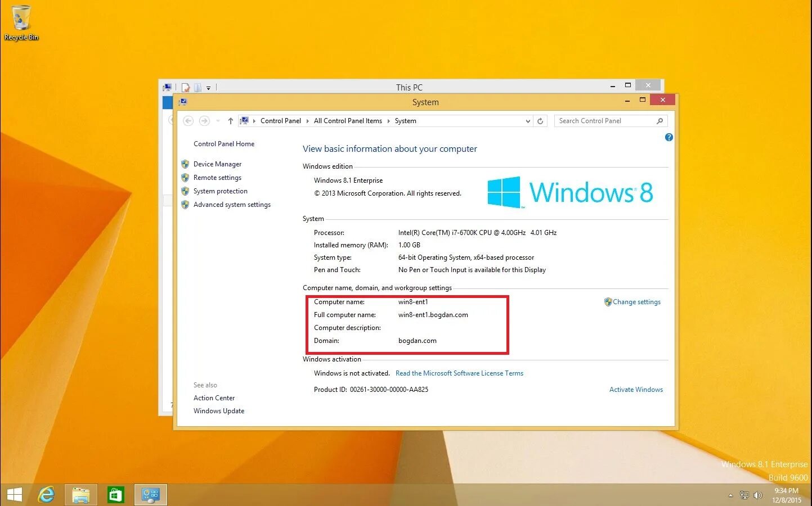This screenshot has height=506, width=812.
Task: Launch Internet Explorer from the taskbar
Action: [46, 494]
